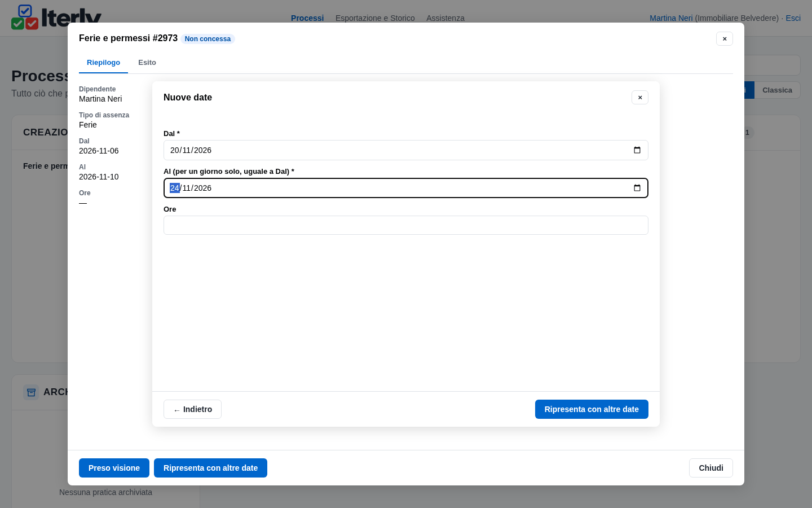The image size is (812, 508).
Task: Switch to Classica view toggle
Action: point(777,90)
